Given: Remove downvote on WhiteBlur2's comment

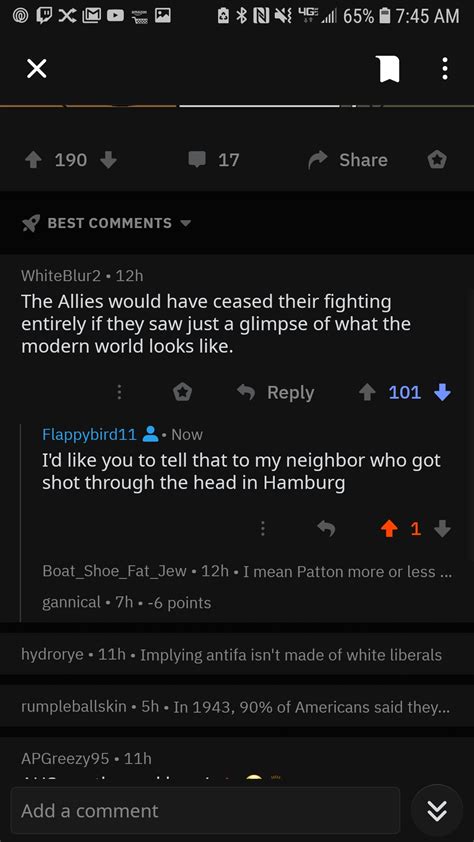Looking at the screenshot, I should (442, 393).
